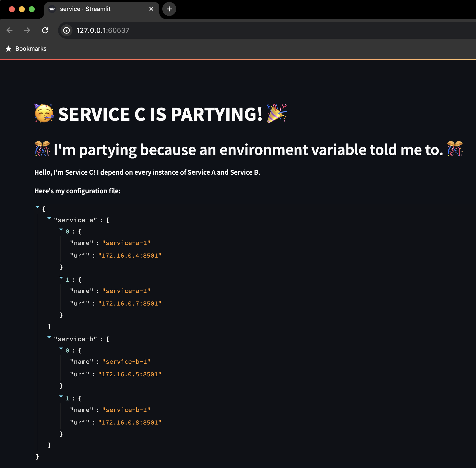Click the back navigation arrow
Screen dimensions: 476x468
(9, 30)
